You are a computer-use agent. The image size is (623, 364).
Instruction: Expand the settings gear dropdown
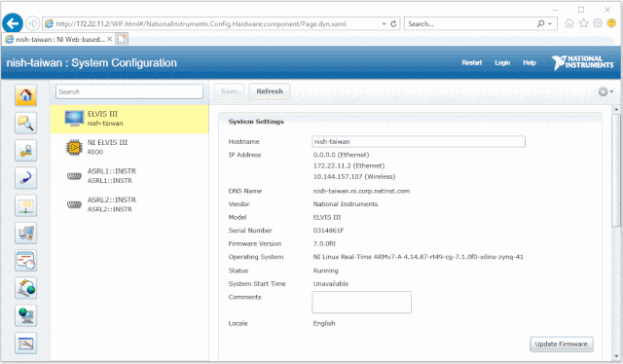pos(605,91)
